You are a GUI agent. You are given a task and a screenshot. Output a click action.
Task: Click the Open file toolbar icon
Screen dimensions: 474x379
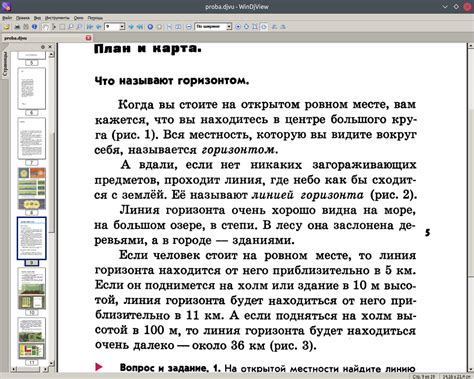[7, 27]
